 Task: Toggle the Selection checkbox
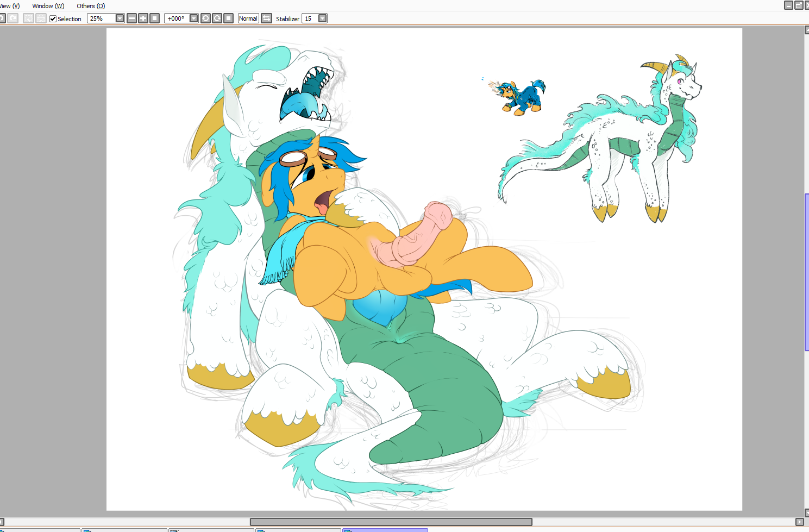pyautogui.click(x=53, y=18)
